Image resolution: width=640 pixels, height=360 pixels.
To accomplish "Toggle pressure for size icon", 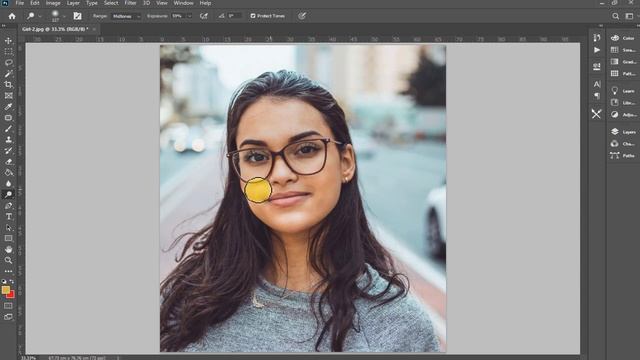I will [302, 16].
